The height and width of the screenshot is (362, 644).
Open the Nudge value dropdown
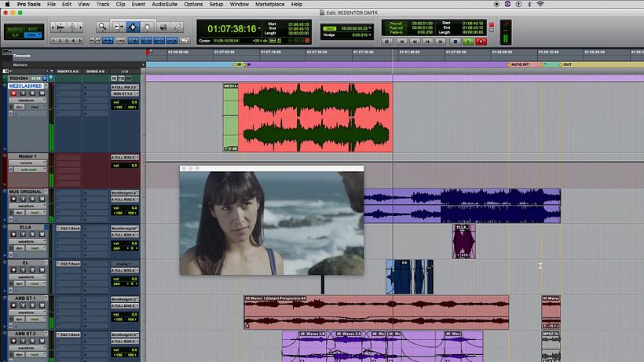pos(370,35)
